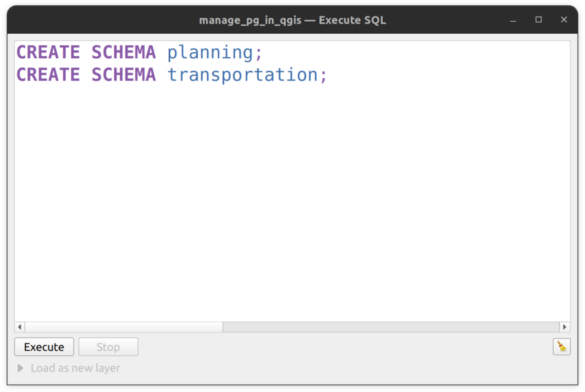Image resolution: width=585 pixels, height=392 pixels.
Task: Click the CREATE keyword on the first line
Action: click(x=48, y=53)
